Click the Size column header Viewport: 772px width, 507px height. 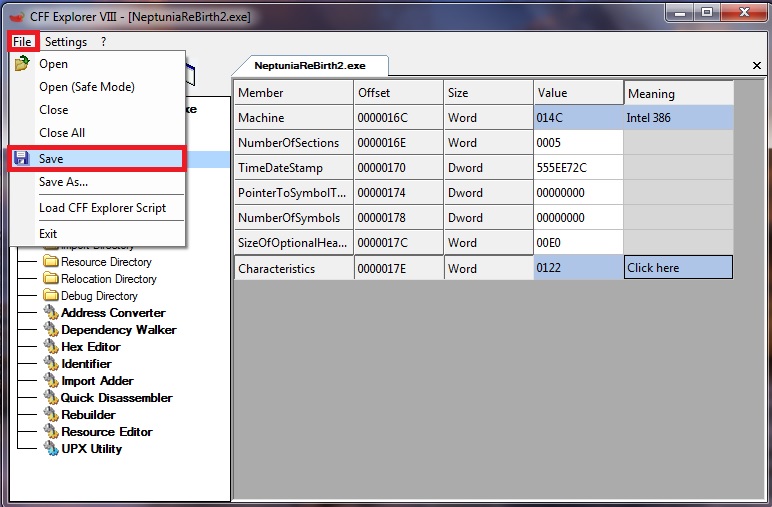pos(488,93)
